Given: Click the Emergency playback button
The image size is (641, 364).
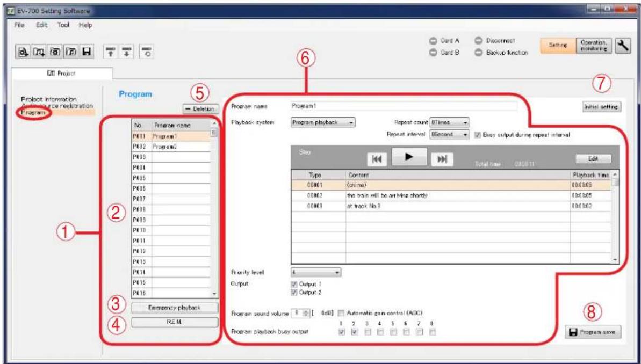Looking at the screenshot, I should [175, 307].
